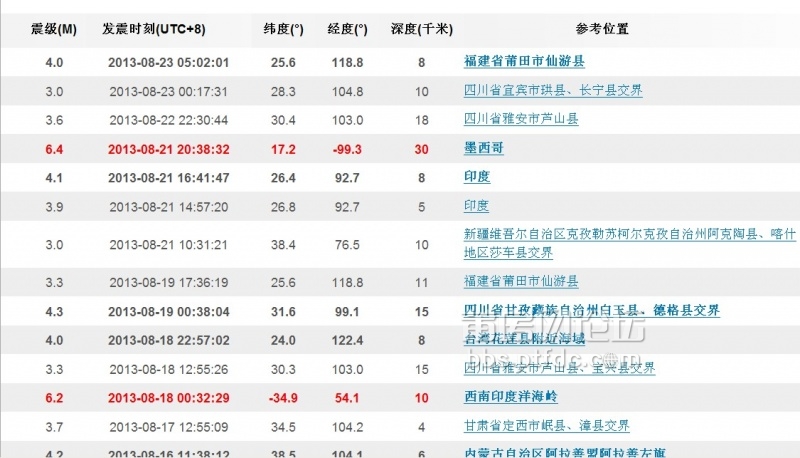Click the latitude value 38.4

[283, 245]
